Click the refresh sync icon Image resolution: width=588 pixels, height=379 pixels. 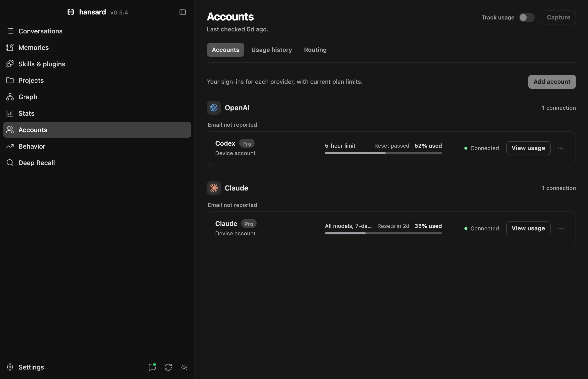pyautogui.click(x=168, y=367)
